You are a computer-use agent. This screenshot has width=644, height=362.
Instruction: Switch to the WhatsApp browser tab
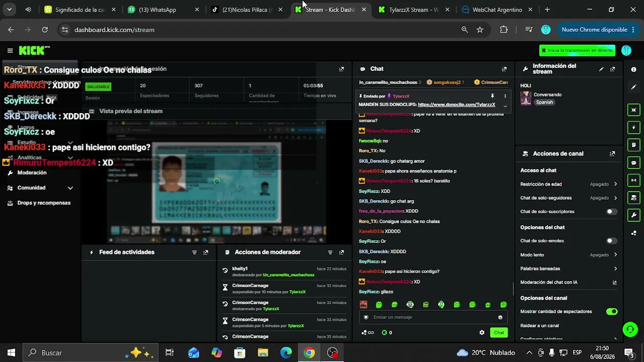[164, 10]
